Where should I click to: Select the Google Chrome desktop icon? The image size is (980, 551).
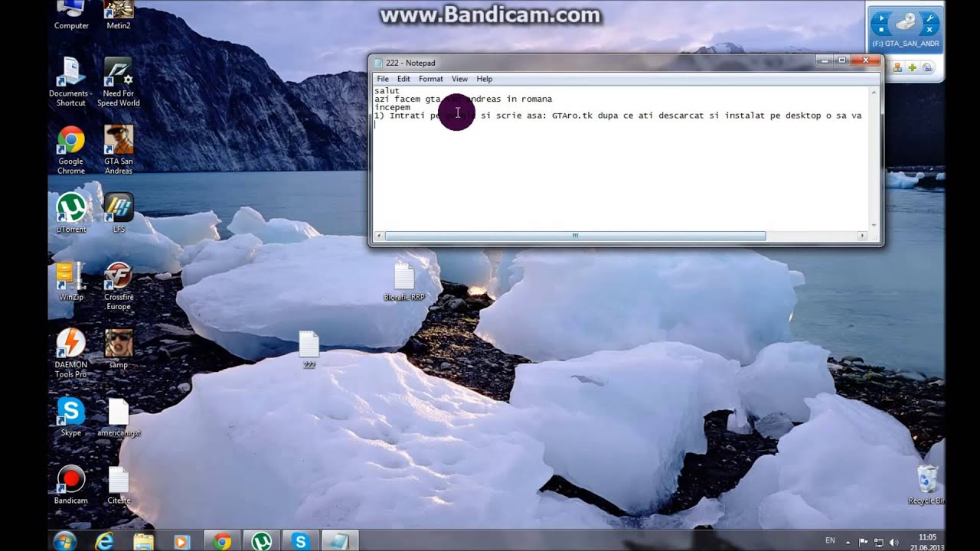point(70,150)
